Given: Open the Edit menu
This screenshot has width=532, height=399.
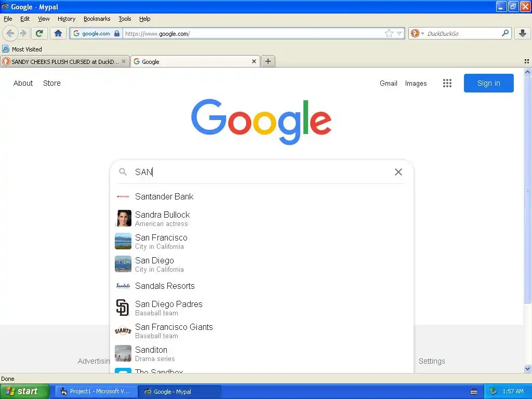Looking at the screenshot, I should pyautogui.click(x=25, y=19).
